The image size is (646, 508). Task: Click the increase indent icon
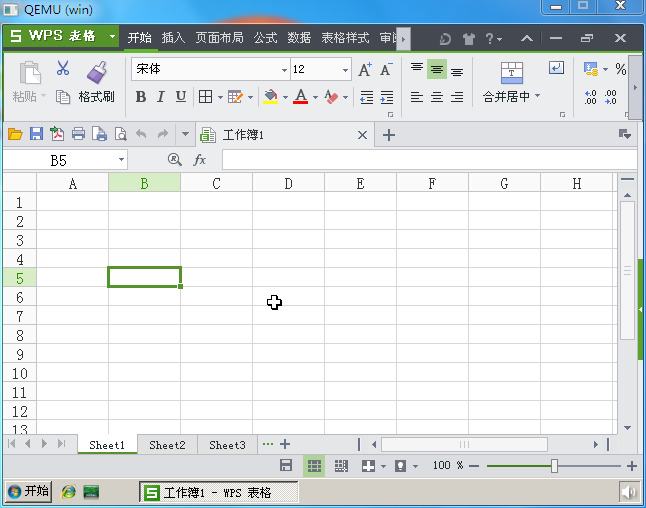(x=386, y=97)
